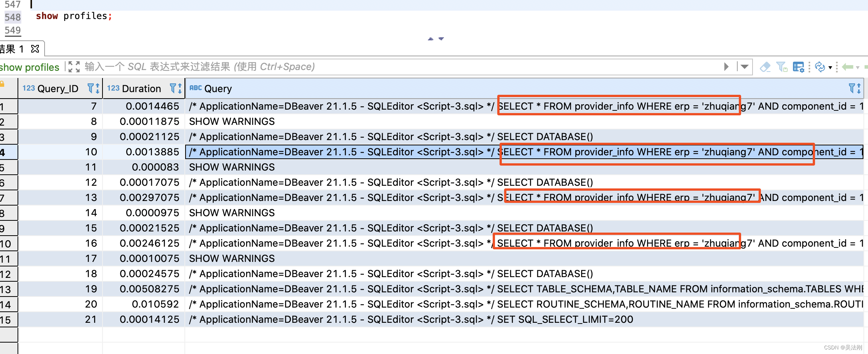Click Duration cell 0.00024575
This screenshot has width=868, height=354.
coord(144,274)
